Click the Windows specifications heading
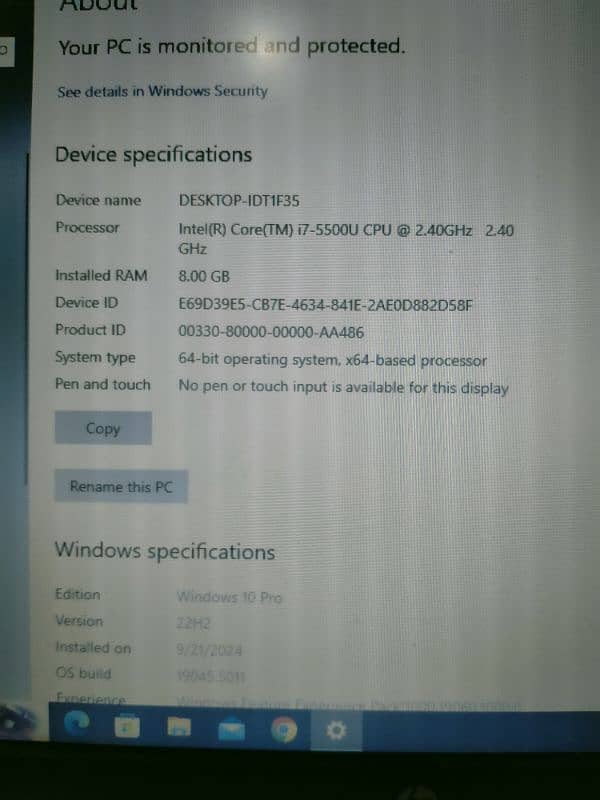Viewport: 600px width, 800px height. point(165,551)
